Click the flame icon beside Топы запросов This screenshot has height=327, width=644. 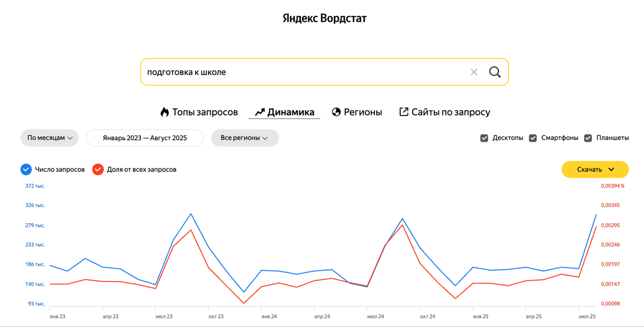pyautogui.click(x=165, y=112)
